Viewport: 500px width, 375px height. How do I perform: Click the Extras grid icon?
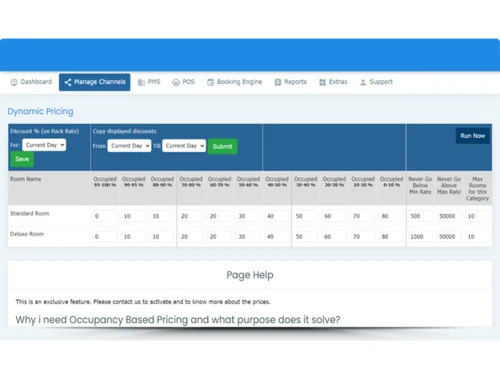tap(322, 82)
